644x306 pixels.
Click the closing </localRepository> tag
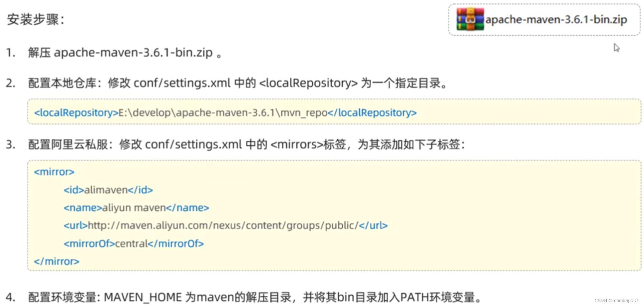tap(372, 113)
